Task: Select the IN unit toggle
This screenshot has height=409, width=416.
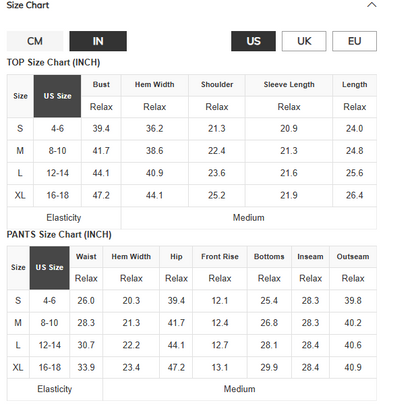Action: (98, 41)
